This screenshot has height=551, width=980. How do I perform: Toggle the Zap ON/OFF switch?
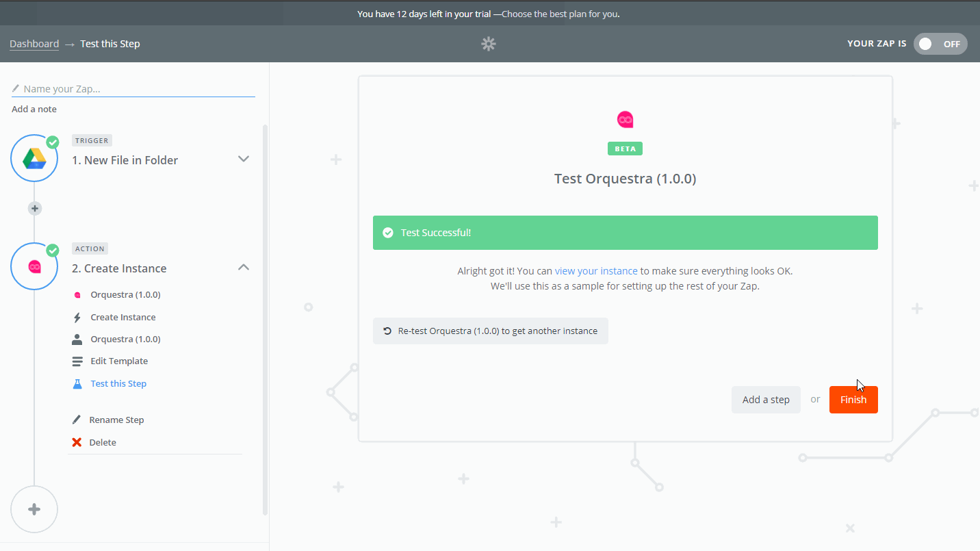[x=940, y=44]
